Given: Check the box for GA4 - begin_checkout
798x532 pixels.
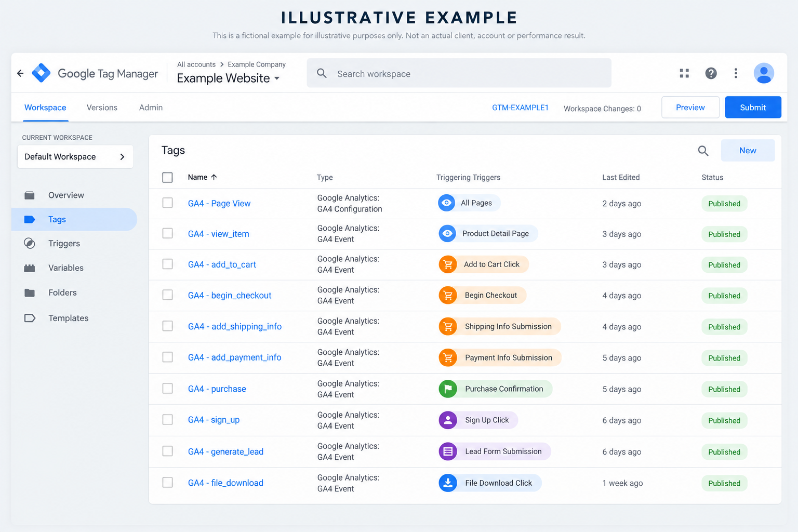Looking at the screenshot, I should coord(167,295).
